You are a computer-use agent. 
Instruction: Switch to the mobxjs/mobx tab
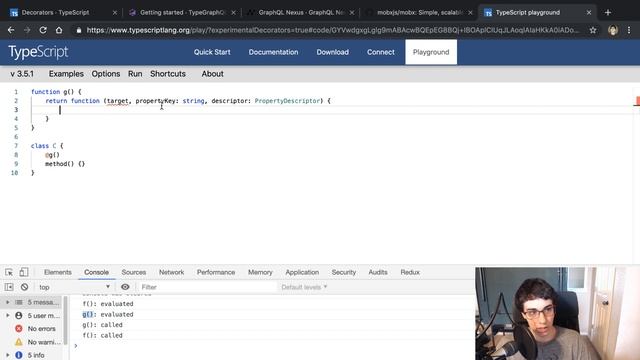419,13
